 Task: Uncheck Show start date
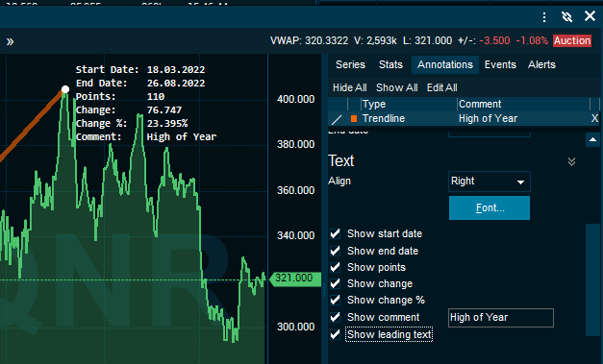point(335,233)
